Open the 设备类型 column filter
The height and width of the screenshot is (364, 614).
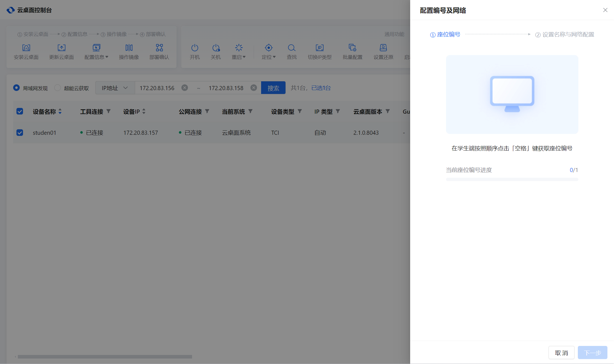(x=300, y=111)
